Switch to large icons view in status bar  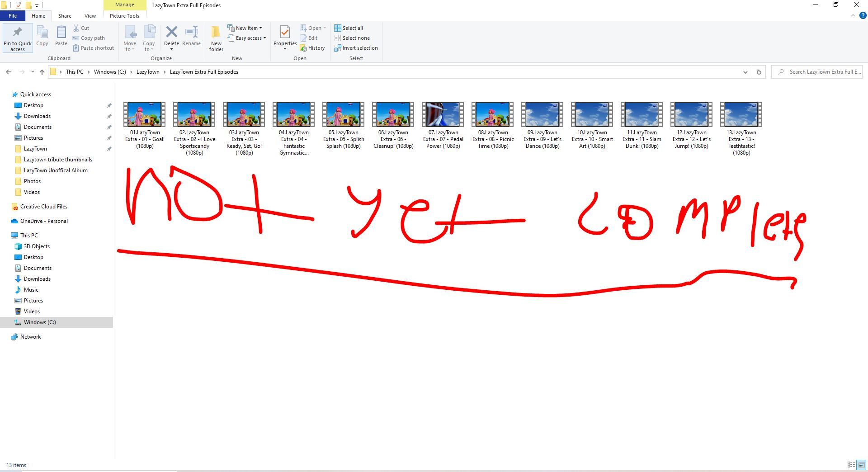861,465
